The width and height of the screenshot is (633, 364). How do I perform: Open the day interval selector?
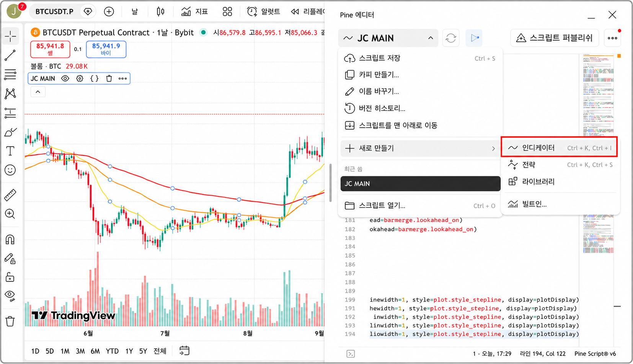[x=135, y=11]
